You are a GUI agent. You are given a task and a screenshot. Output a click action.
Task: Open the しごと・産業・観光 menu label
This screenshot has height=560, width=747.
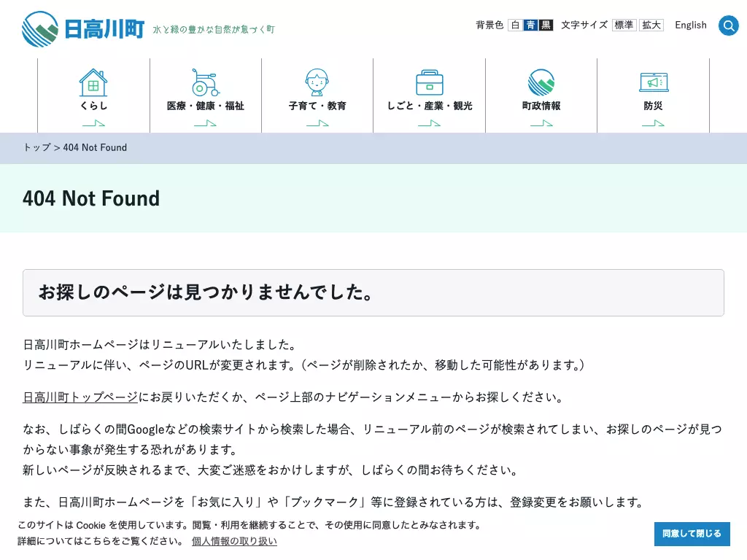(429, 106)
